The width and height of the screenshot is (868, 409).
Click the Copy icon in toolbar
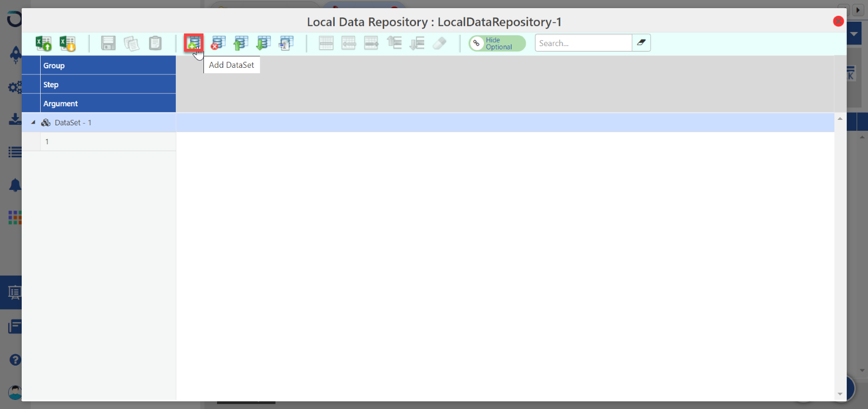point(131,43)
